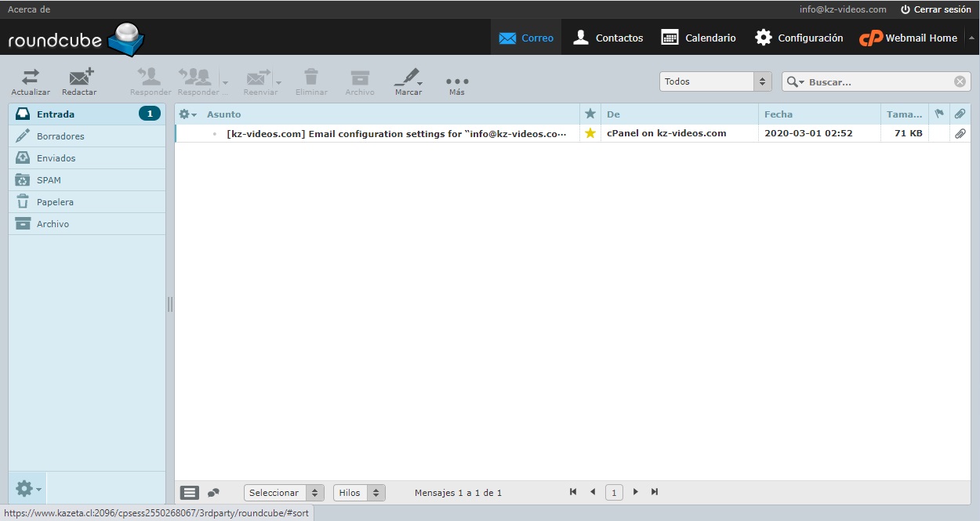Toggle the star on the cPanel email
This screenshot has height=521, width=980.
coord(590,133)
